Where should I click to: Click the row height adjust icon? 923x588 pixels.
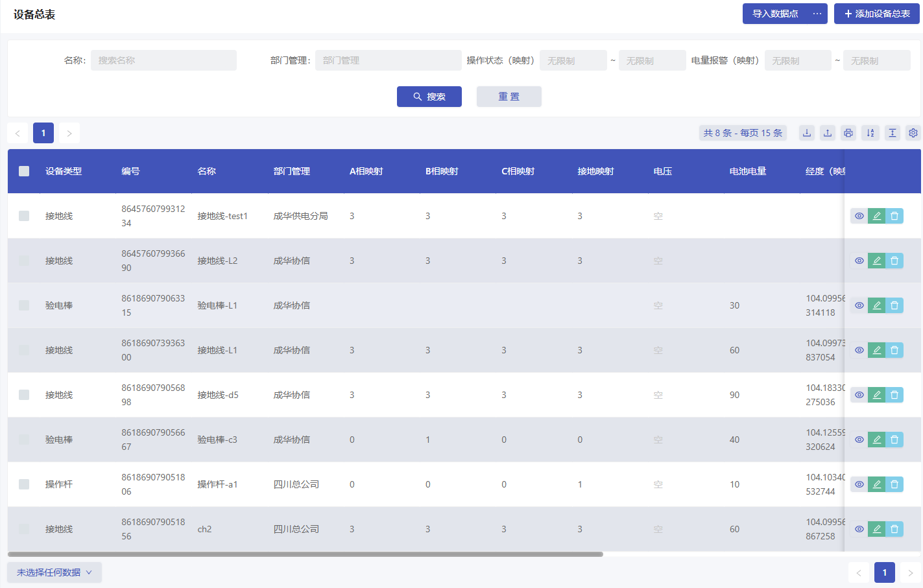tap(893, 133)
